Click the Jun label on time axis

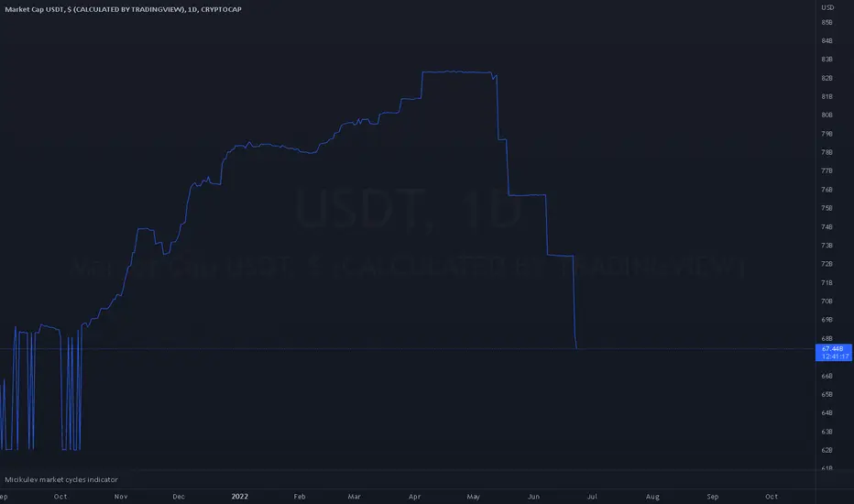(533, 497)
